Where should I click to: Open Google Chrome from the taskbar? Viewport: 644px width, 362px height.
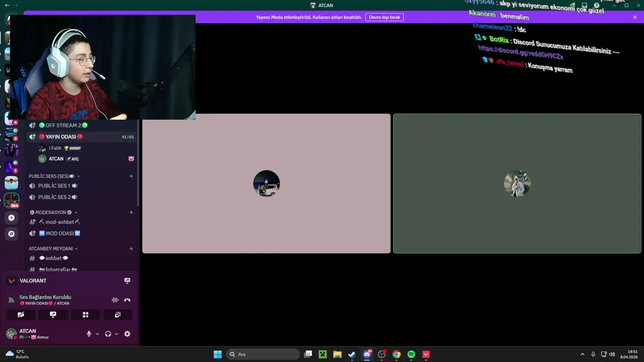tap(396, 354)
